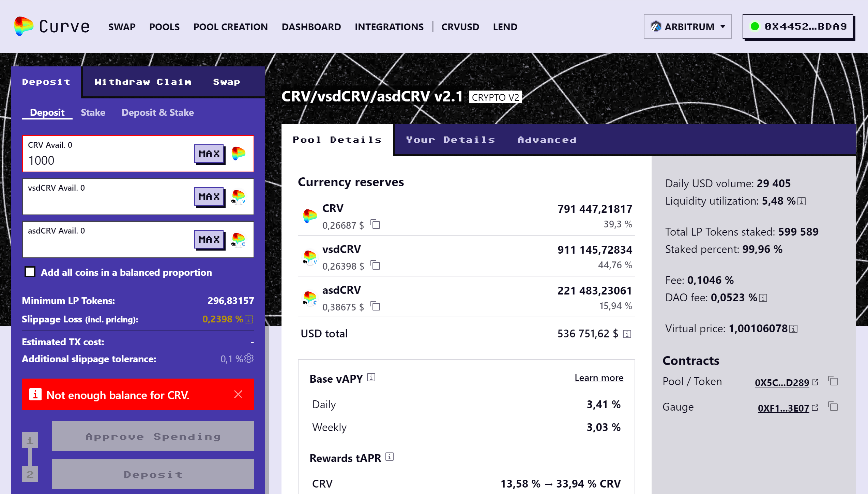
Task: Switch to the Swap pool tab
Action: coord(227,82)
